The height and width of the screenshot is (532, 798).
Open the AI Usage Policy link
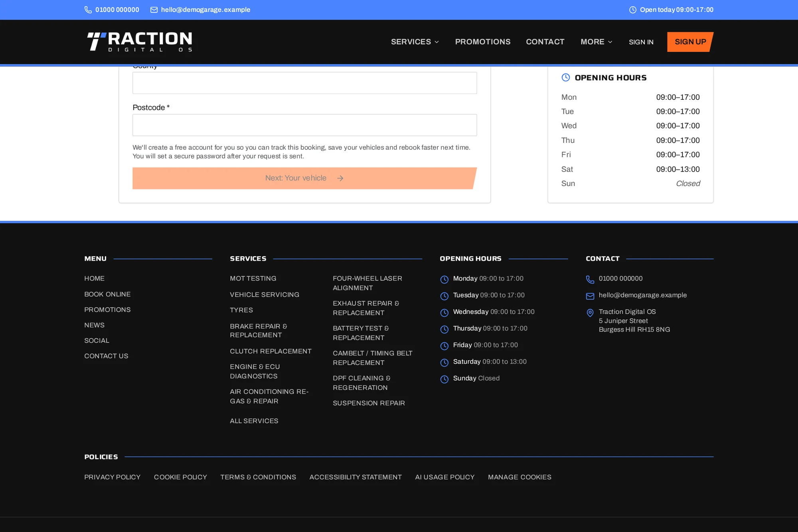445,477
